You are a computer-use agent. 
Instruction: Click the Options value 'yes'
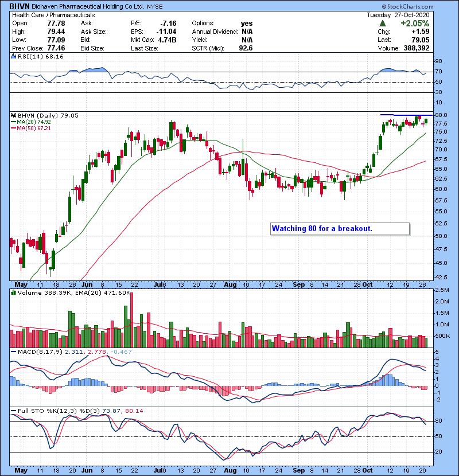247,24
